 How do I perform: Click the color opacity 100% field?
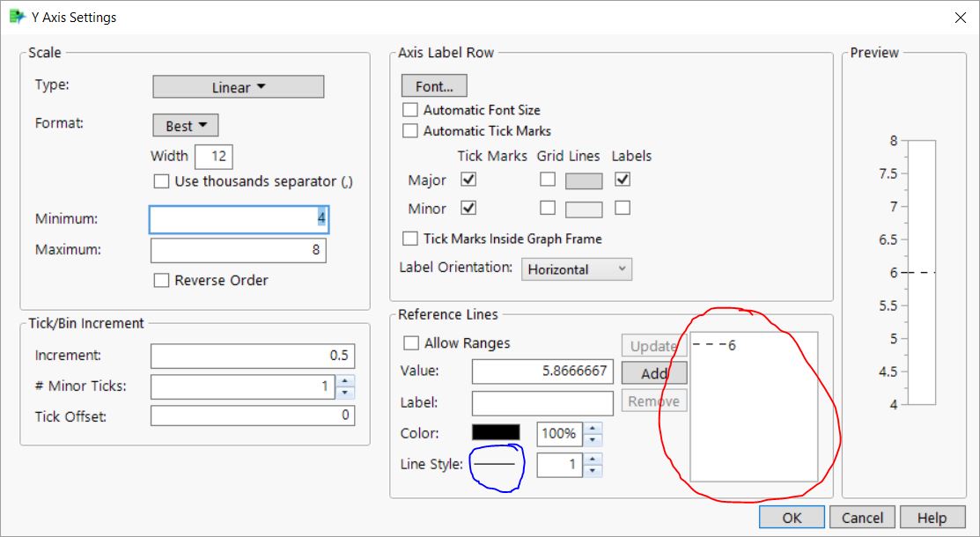click(x=559, y=434)
